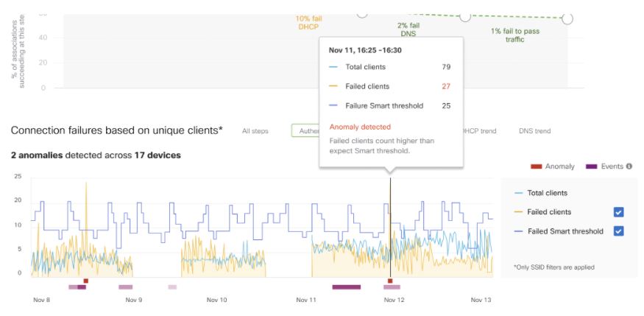Uncheck the Failed clients checkbox
The image size is (644, 316).
point(619,212)
